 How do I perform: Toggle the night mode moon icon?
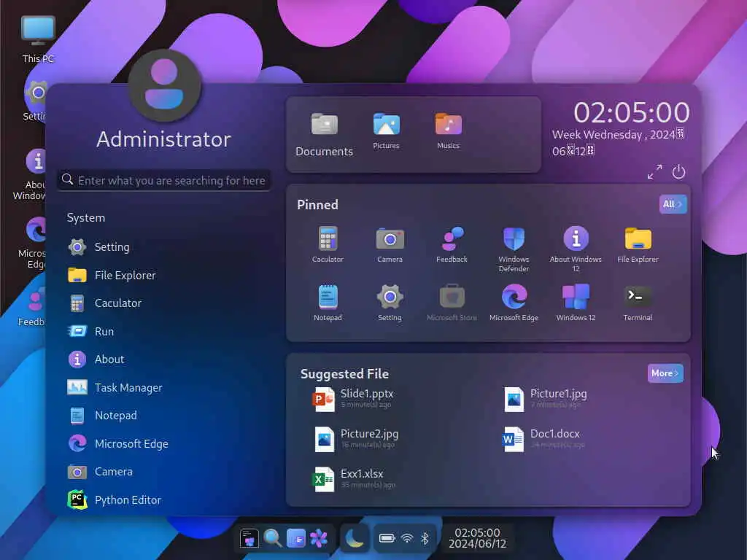click(x=355, y=539)
